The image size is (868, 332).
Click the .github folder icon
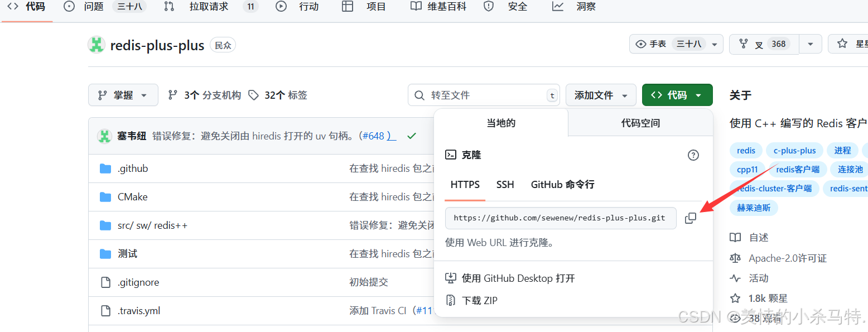[105, 169]
